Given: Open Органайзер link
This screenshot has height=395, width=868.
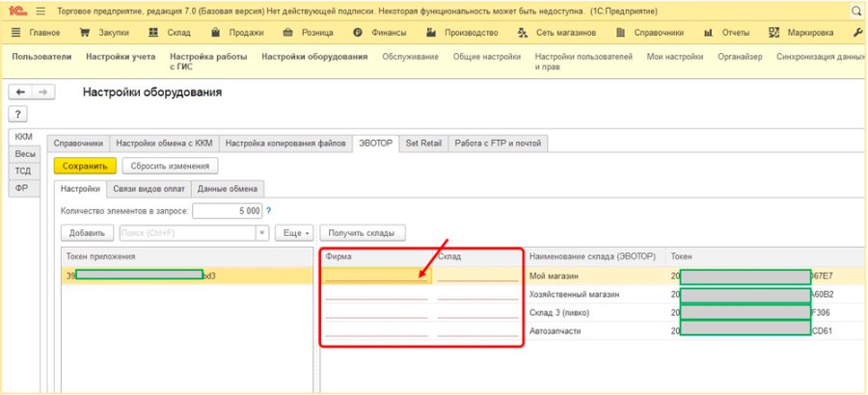Looking at the screenshot, I should (740, 57).
